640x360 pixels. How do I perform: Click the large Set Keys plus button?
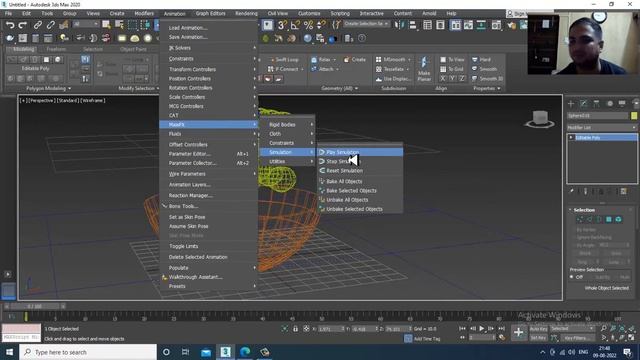click(x=518, y=332)
